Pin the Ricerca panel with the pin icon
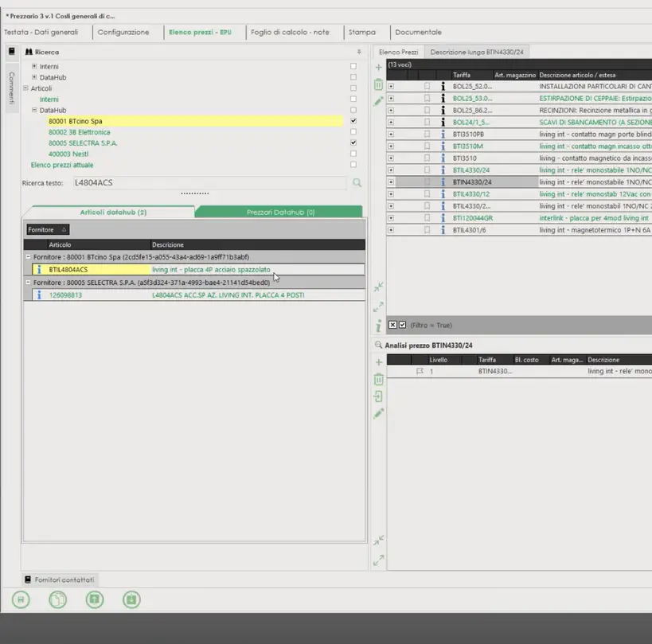This screenshot has width=652, height=644. point(358,52)
